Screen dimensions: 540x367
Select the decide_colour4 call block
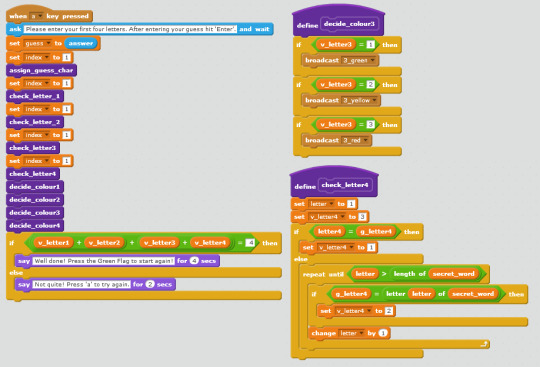tap(35, 226)
